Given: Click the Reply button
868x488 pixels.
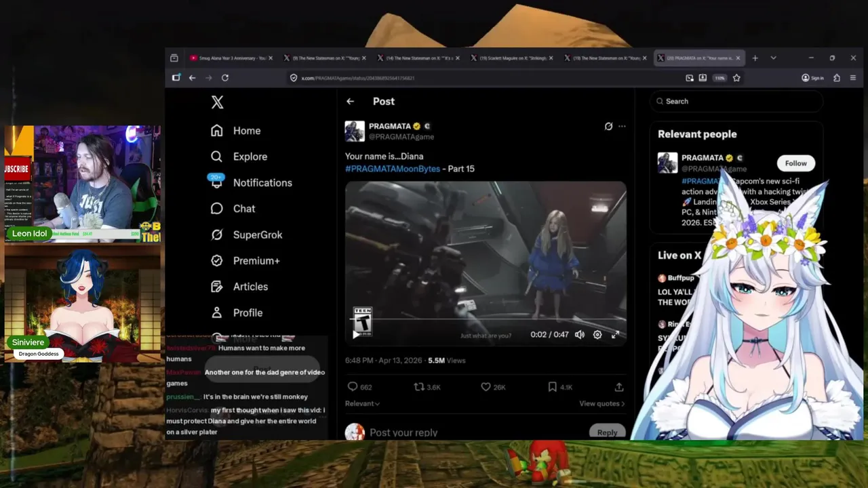Looking at the screenshot, I should click(x=607, y=432).
